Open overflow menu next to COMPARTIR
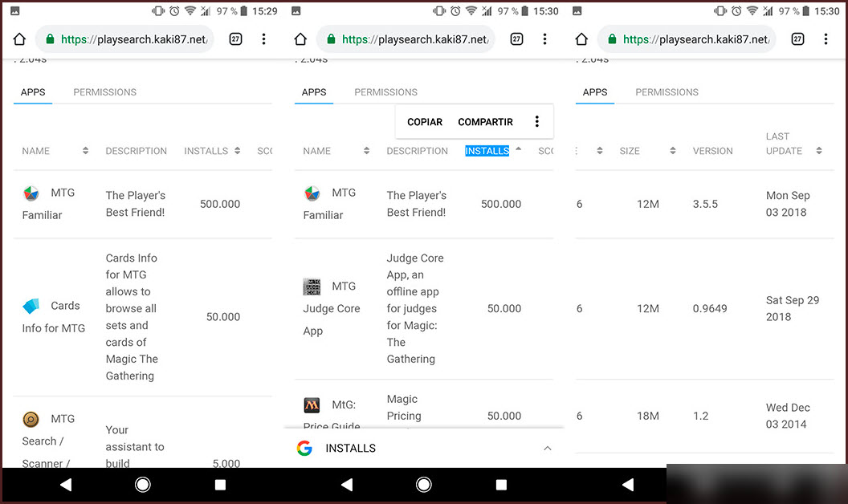848x504 pixels. pos(537,122)
